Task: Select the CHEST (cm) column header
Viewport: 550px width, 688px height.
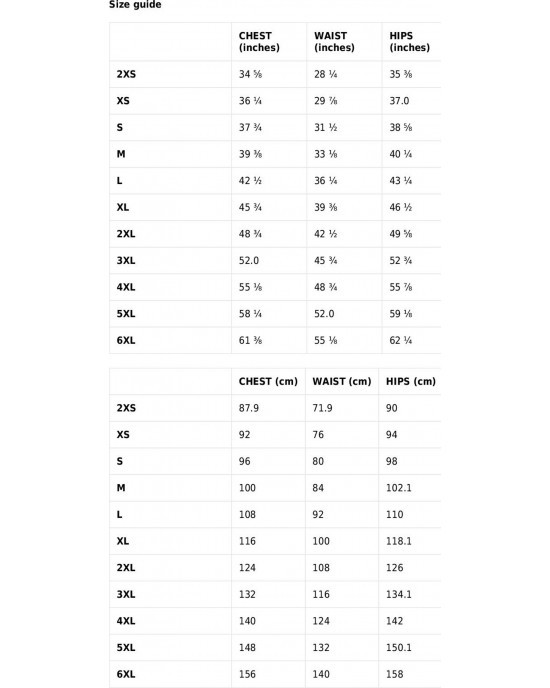Action: coord(268,381)
